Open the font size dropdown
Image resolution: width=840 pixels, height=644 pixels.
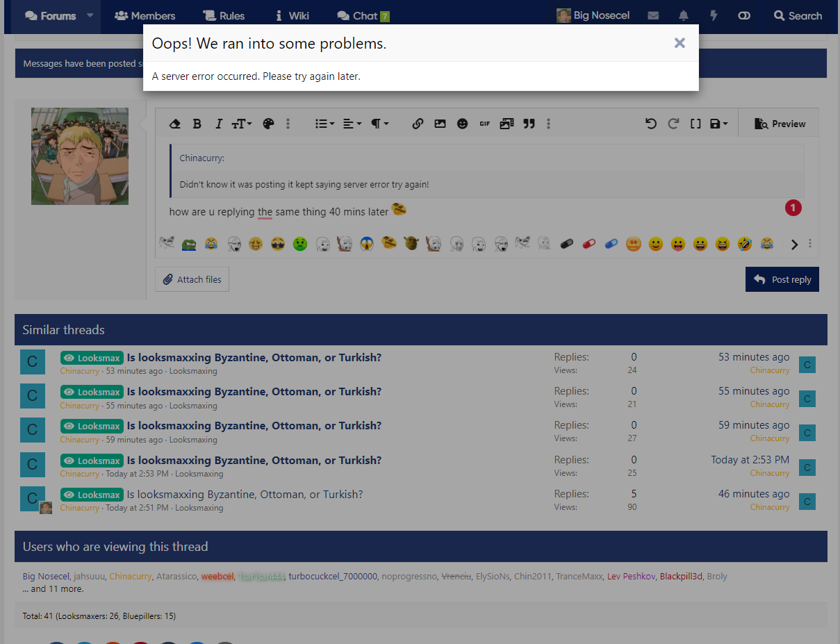coord(242,124)
